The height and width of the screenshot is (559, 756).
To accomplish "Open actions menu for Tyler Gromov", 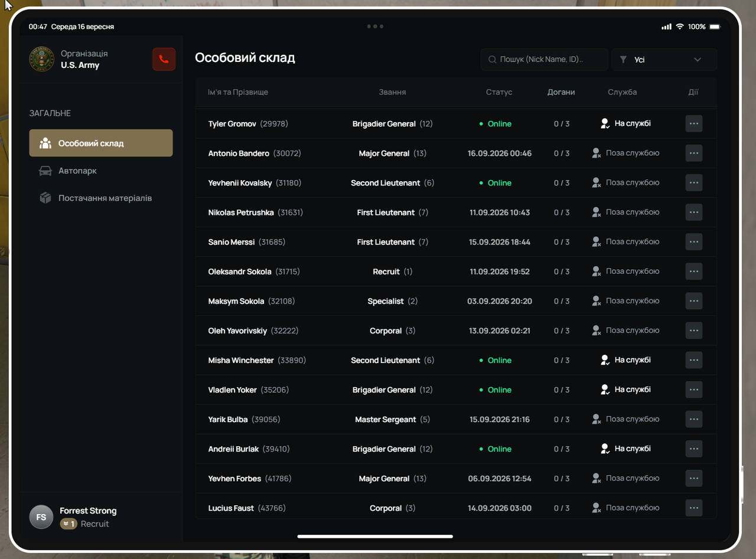I will 694,124.
